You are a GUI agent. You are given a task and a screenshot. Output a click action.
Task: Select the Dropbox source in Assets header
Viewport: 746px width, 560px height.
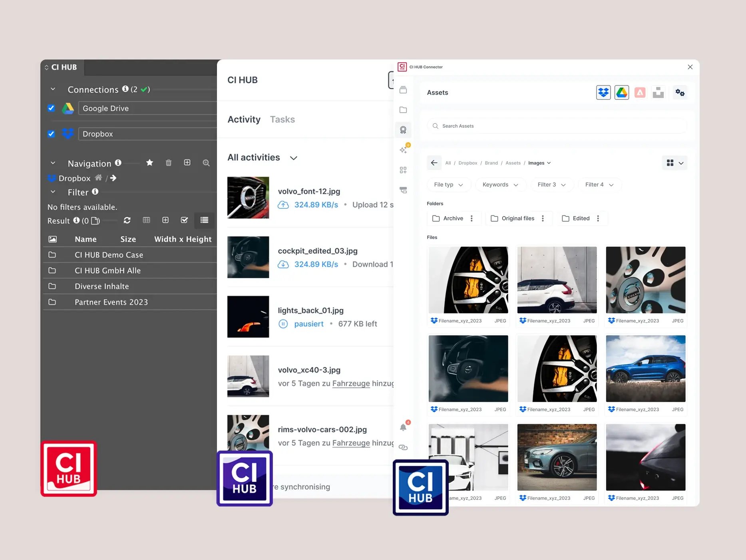[603, 93]
